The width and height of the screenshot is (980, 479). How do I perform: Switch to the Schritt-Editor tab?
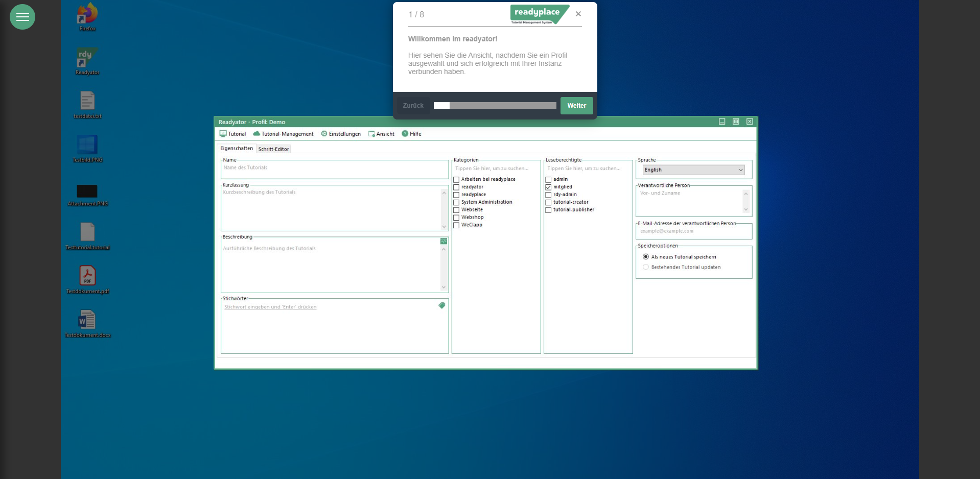point(273,149)
